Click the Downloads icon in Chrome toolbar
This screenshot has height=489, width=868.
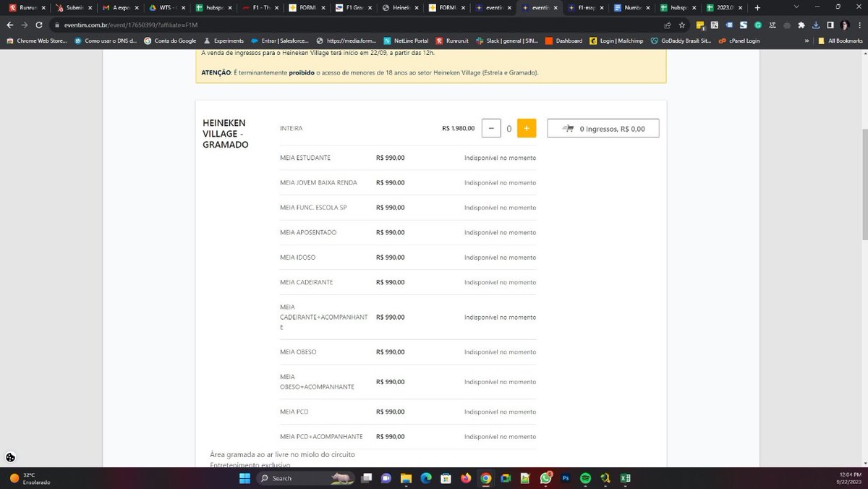click(x=815, y=25)
